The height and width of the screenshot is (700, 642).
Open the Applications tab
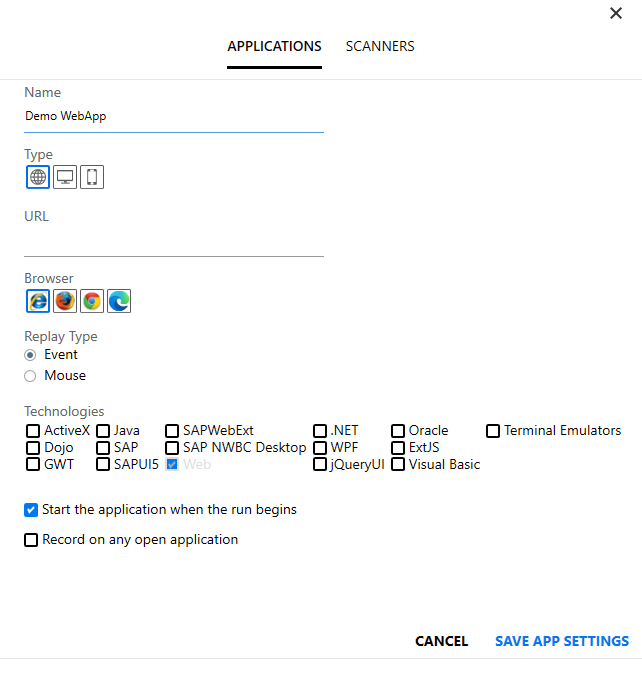pos(274,46)
